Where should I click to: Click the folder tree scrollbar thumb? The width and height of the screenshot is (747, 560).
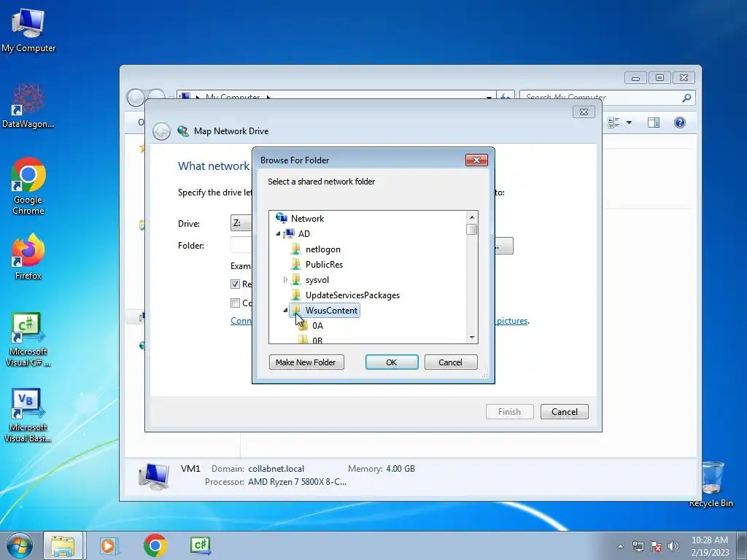(472, 230)
